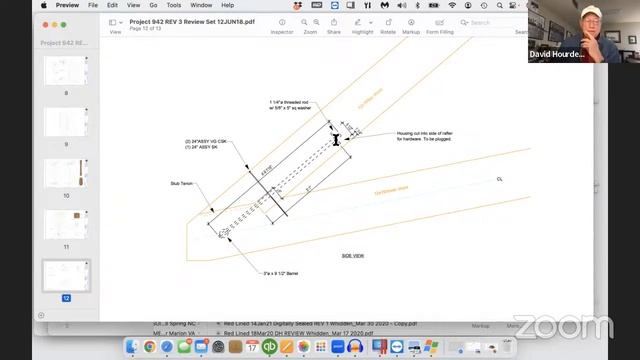
Task: Click the Share toolbar icon
Action: point(334,22)
